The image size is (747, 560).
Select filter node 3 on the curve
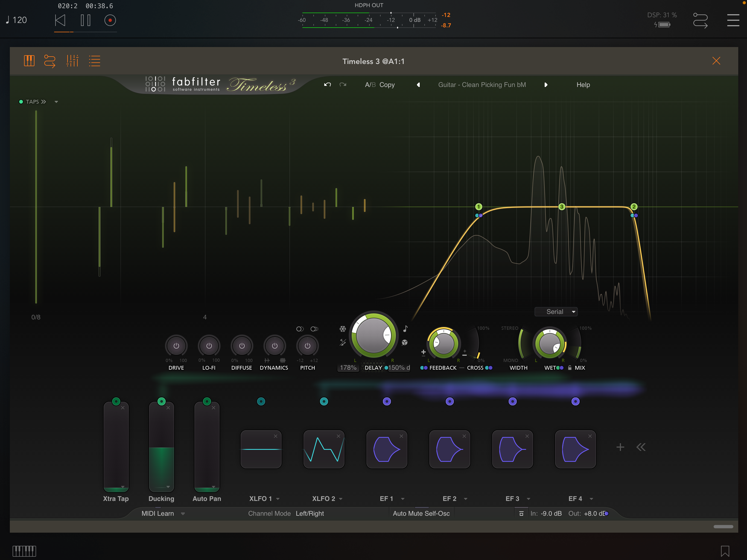562,207
